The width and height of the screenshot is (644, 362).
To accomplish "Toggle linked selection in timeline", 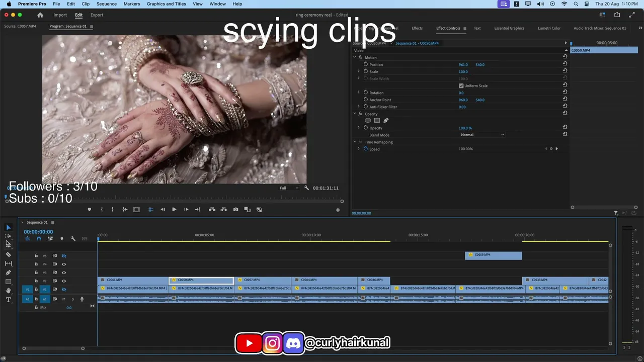I will [50, 239].
